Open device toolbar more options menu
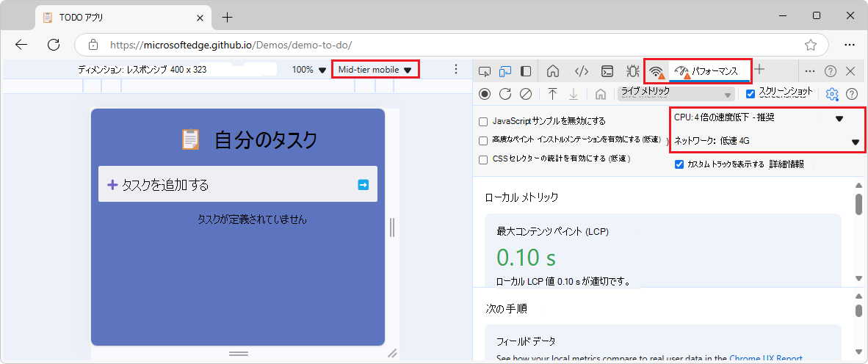Screen dimensions: 868x364 [x=455, y=69]
